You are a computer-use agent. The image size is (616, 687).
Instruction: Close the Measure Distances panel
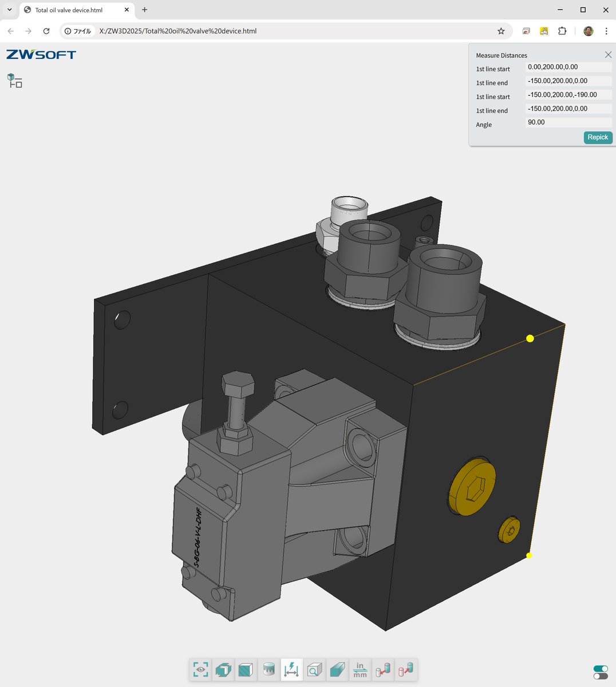608,55
